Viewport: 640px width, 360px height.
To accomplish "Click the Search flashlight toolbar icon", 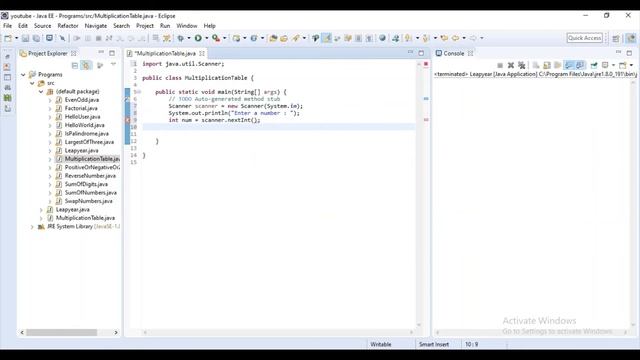I will coord(296,38).
